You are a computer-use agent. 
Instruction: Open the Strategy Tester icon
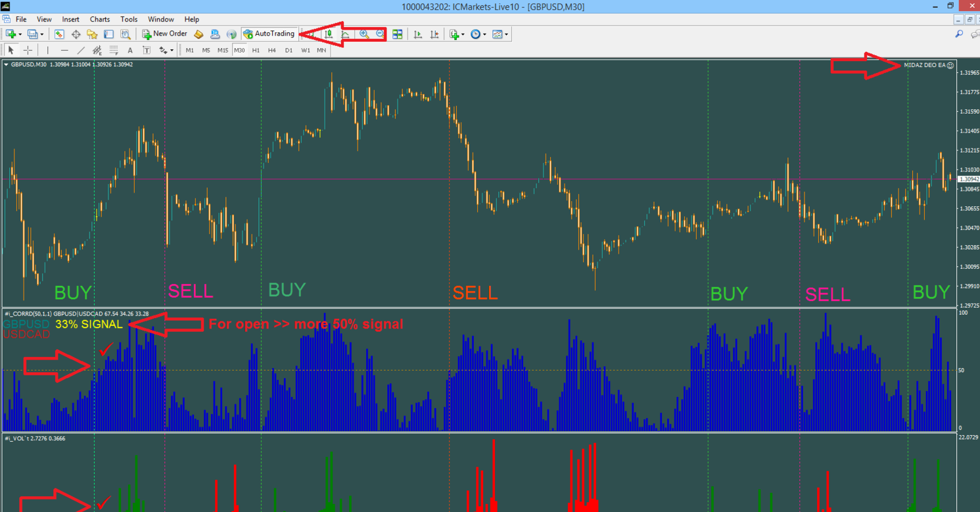click(x=125, y=34)
